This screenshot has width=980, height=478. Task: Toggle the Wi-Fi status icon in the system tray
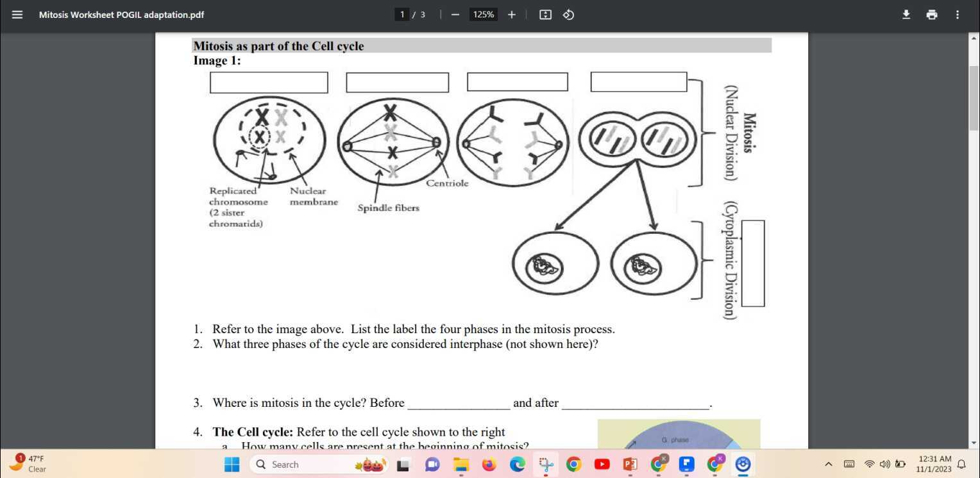869,464
